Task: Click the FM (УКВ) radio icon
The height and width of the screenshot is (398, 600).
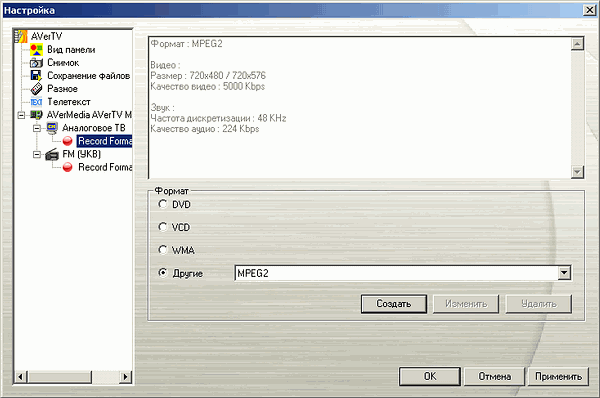Action: (x=52, y=154)
